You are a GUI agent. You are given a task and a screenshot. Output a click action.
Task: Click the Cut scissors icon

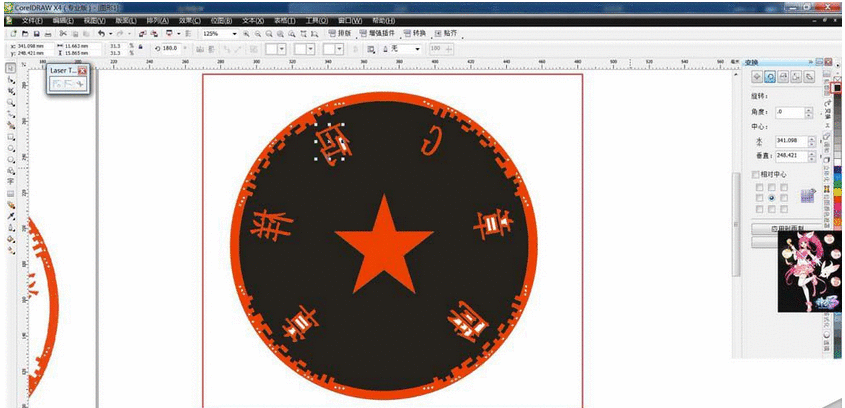click(63, 33)
